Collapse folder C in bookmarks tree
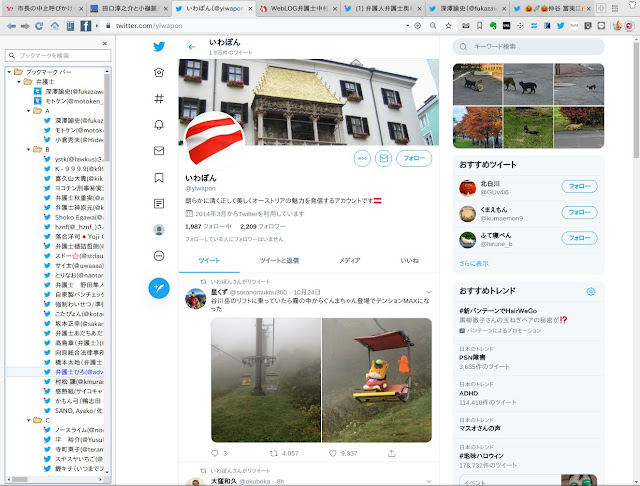This screenshot has height=486, width=640. click(x=29, y=420)
